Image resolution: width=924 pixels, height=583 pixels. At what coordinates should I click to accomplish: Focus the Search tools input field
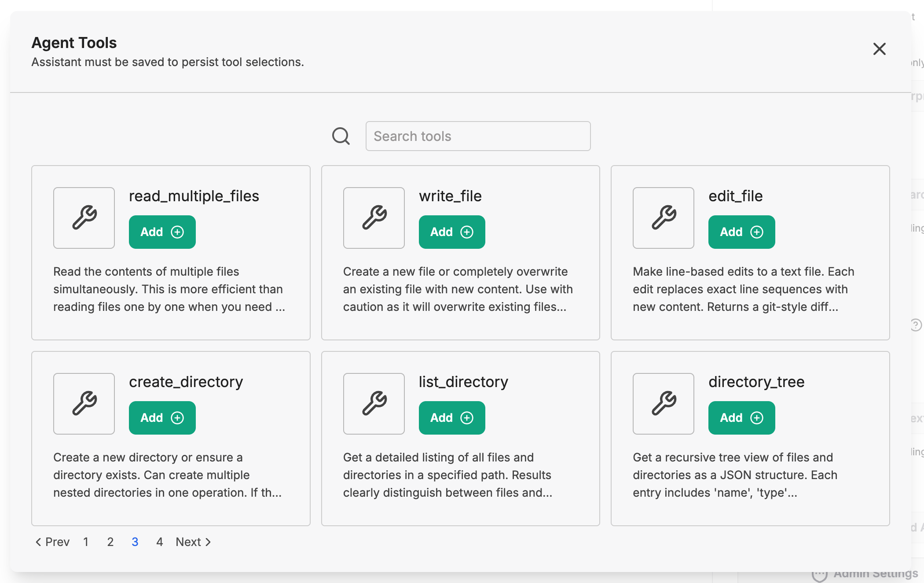(x=478, y=136)
